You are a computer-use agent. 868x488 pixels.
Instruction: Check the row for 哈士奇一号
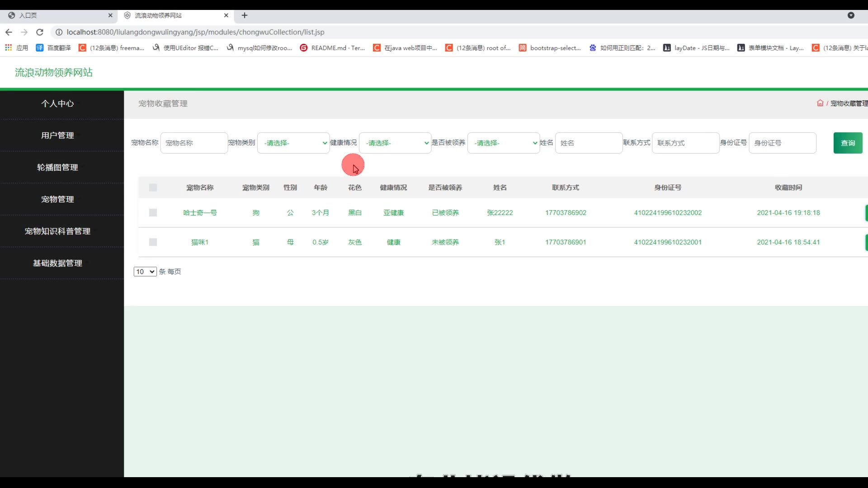coord(153,213)
